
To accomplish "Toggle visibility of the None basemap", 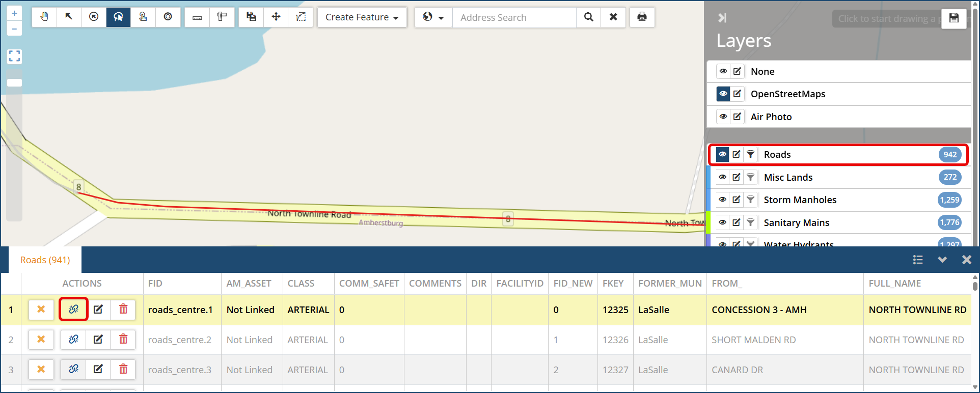I will click(723, 71).
